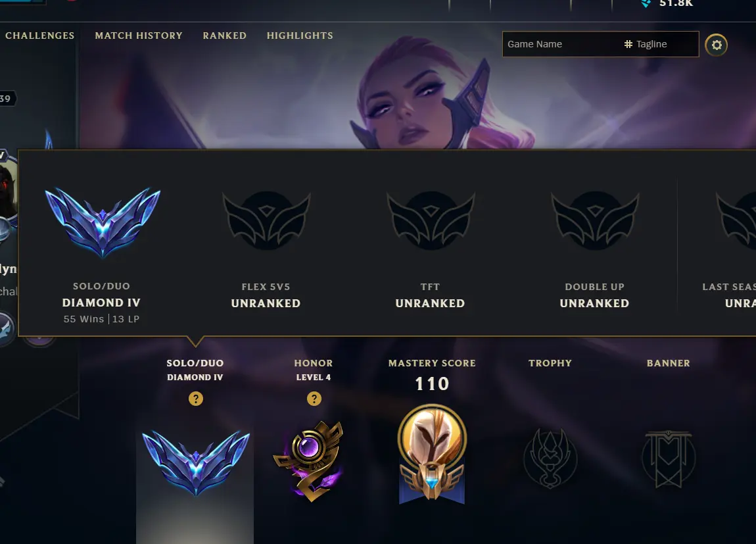Open the Highlights tab
756x544 pixels.
click(300, 36)
